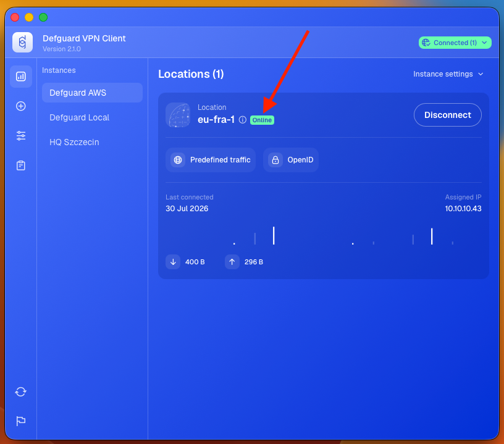Click the refresh sync arrows icon
The width and height of the screenshot is (504, 444).
pos(21,392)
